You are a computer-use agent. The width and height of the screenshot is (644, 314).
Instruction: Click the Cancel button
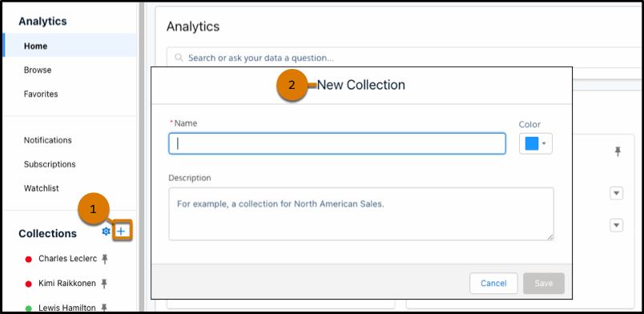pos(493,284)
